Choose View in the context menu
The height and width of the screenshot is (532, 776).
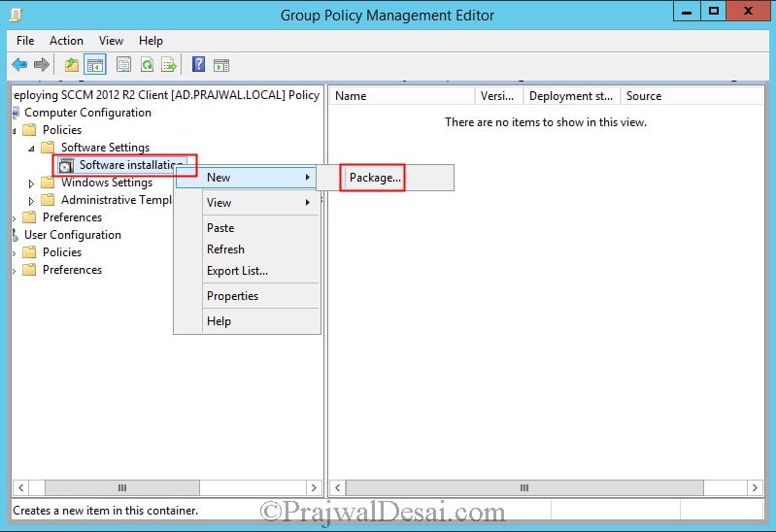click(247, 202)
